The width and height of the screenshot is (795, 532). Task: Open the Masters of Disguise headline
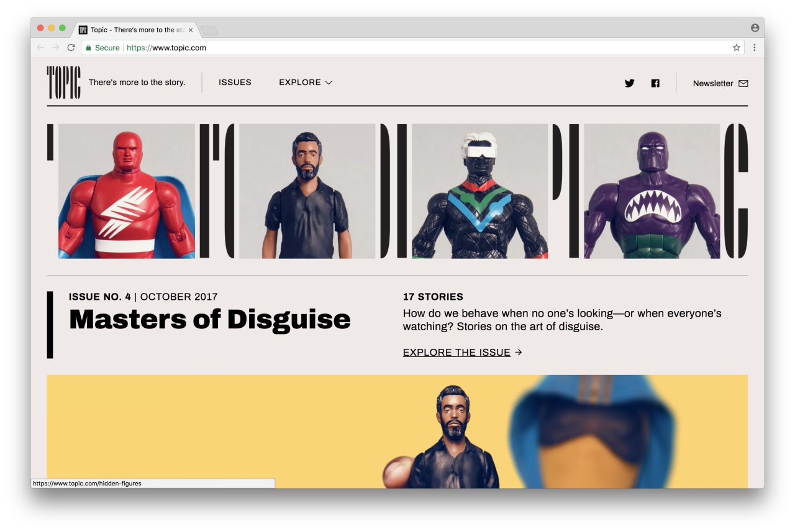pos(210,319)
